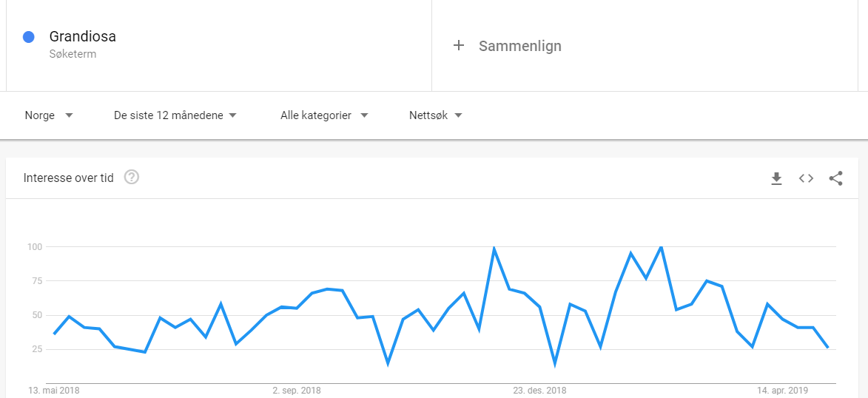The image size is (868, 398).
Task: Click the 75 gridline value label
Action: (x=36, y=280)
